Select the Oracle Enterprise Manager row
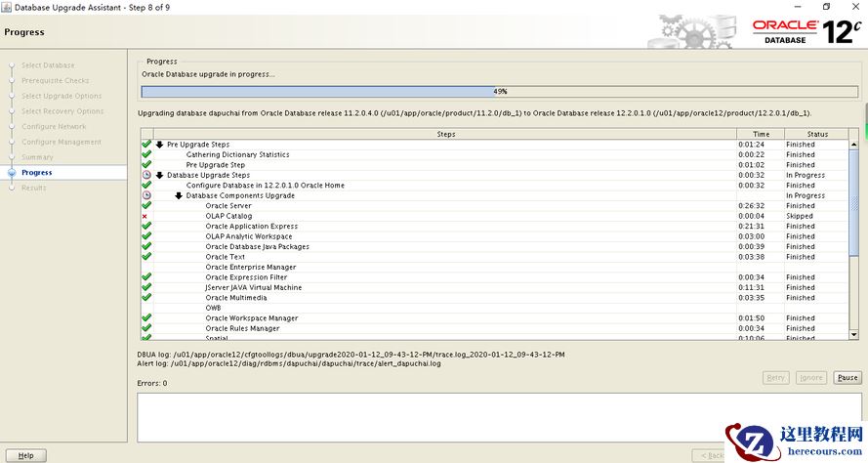 point(494,267)
